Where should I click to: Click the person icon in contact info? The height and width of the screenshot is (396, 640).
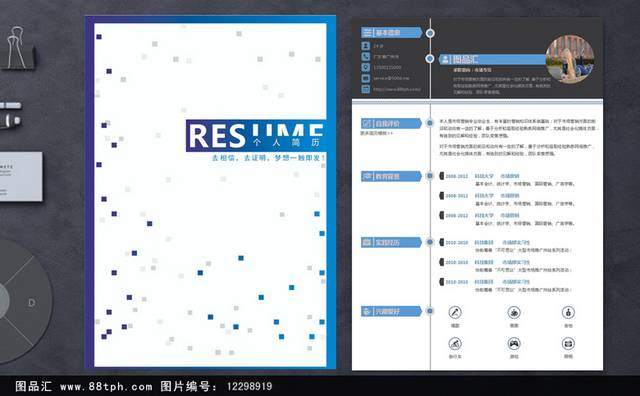pos(366,46)
